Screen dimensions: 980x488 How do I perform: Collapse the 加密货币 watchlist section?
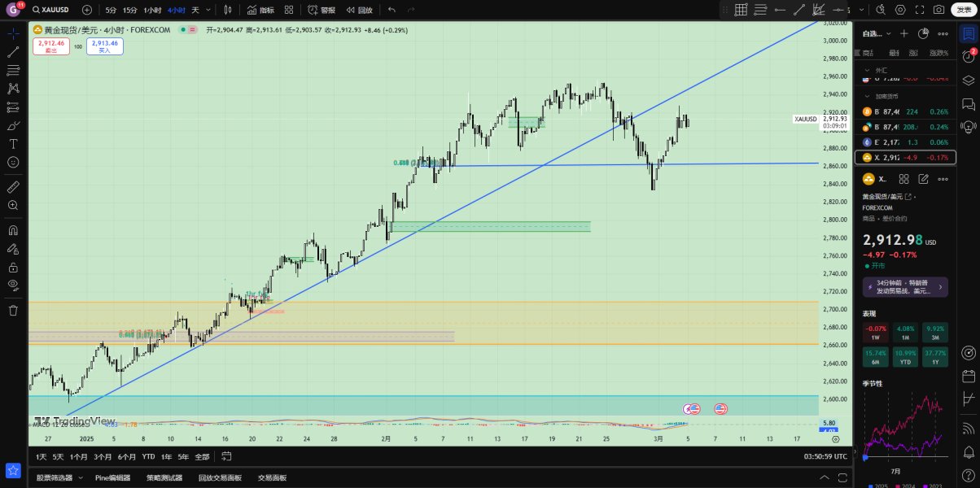coord(867,96)
